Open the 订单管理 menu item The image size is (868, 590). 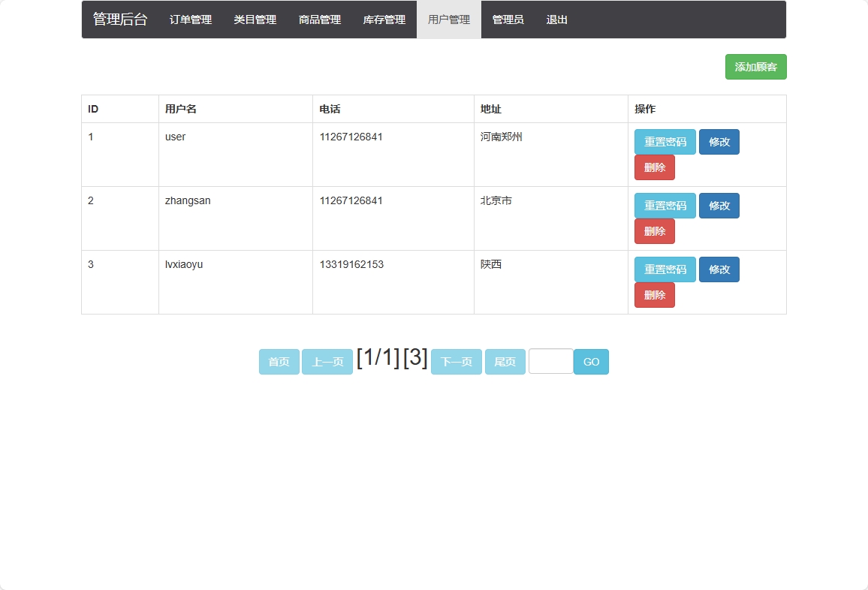click(189, 20)
